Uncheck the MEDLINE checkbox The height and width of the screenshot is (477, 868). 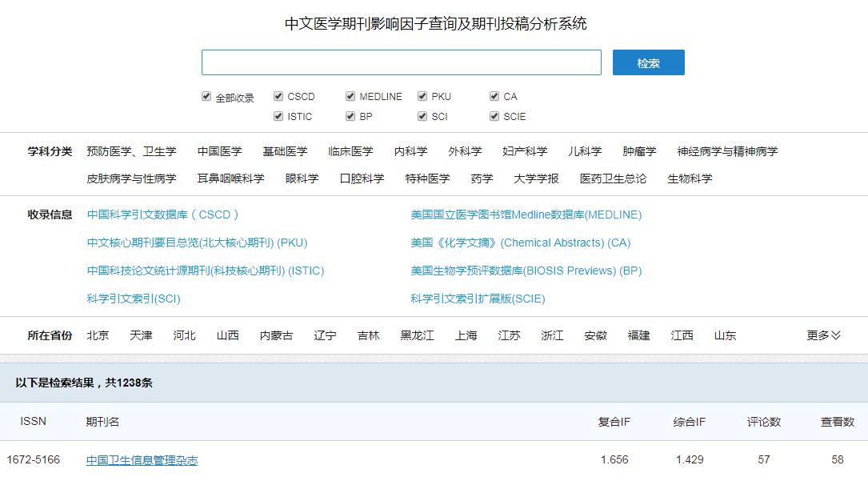[350, 96]
